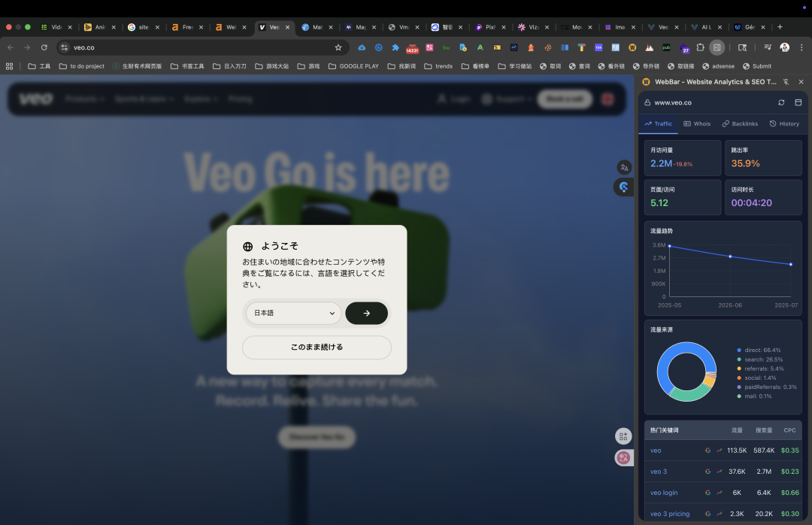Image resolution: width=812 pixels, height=525 pixels.
Task: Open the veo 3 pricing keyword link
Action: click(670, 514)
